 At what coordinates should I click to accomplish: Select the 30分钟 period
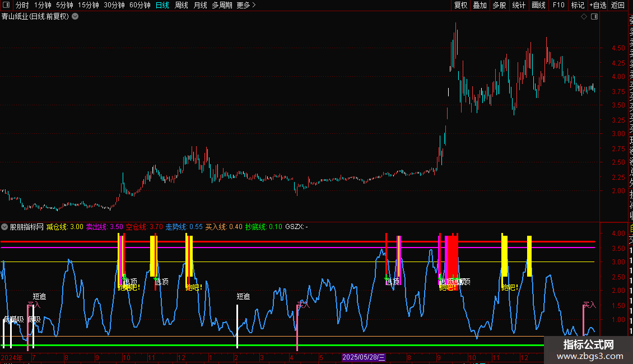point(114,5)
